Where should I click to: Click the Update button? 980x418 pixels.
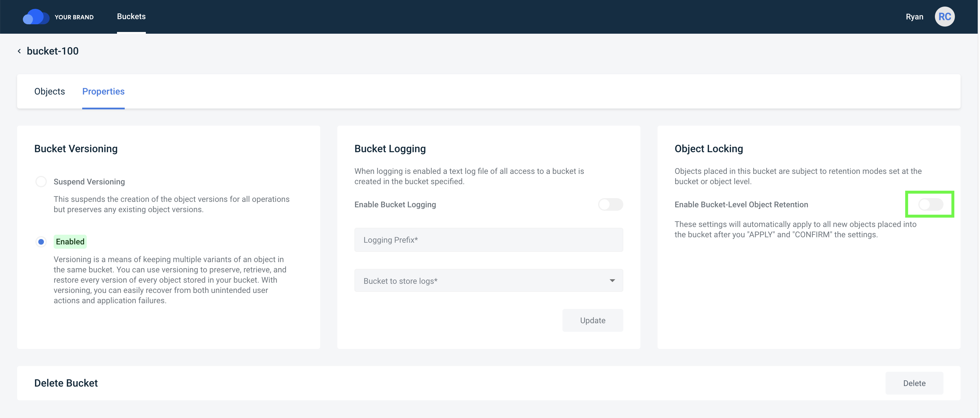[592, 320]
